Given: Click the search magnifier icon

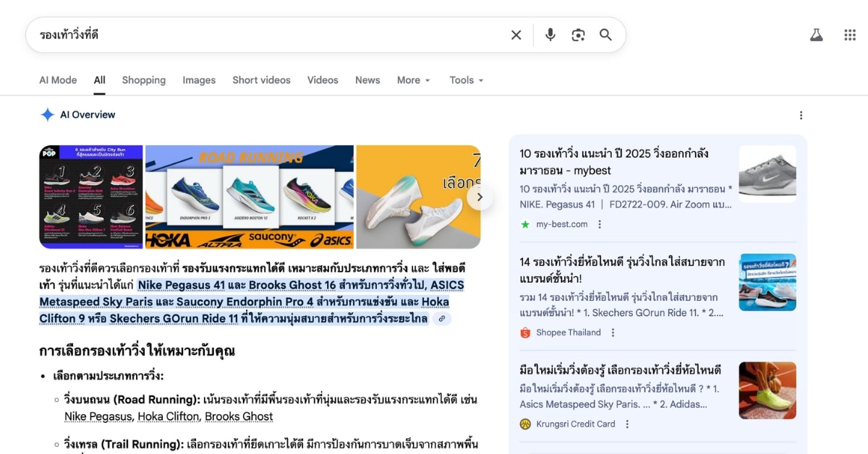Looking at the screenshot, I should (606, 34).
